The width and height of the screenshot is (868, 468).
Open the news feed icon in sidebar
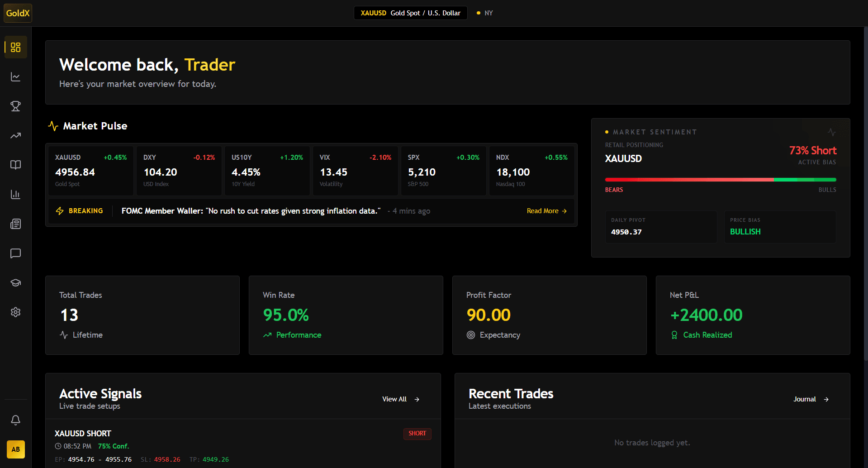[x=15, y=224]
